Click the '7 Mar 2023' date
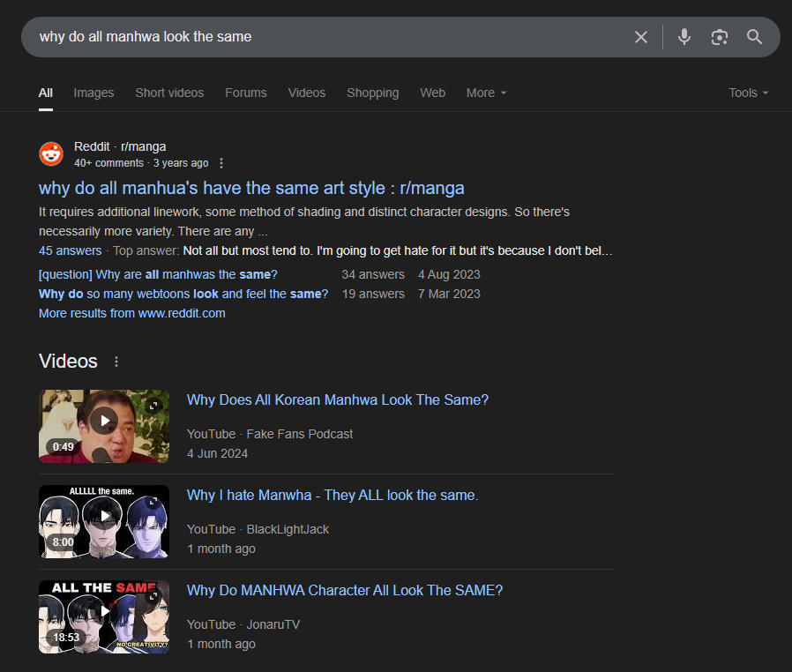The image size is (792, 672). (x=449, y=294)
